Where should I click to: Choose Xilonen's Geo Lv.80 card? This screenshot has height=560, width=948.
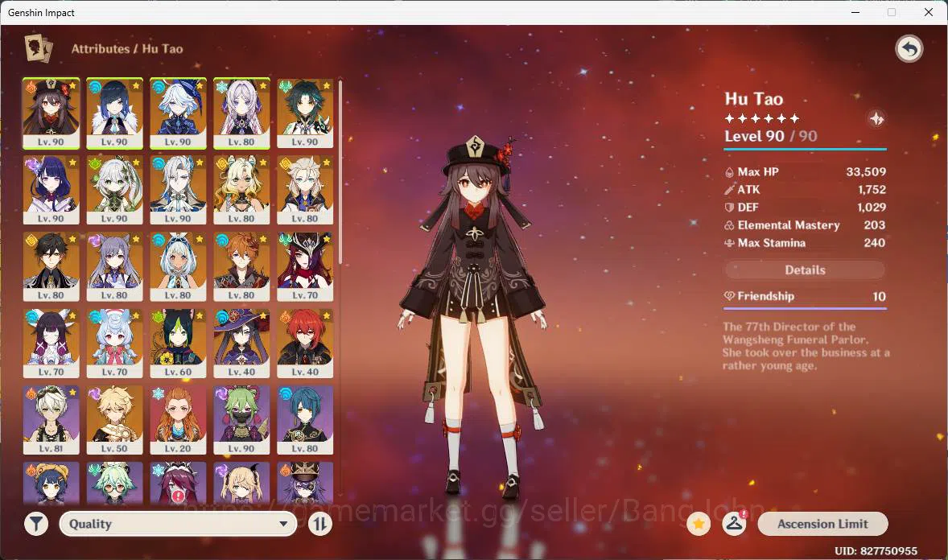pyautogui.click(x=241, y=190)
